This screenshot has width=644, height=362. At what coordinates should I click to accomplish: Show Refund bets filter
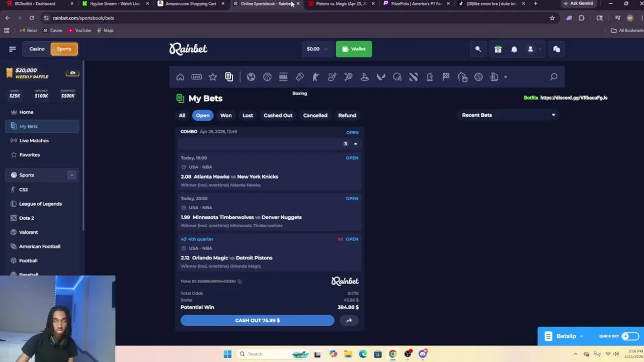(347, 115)
